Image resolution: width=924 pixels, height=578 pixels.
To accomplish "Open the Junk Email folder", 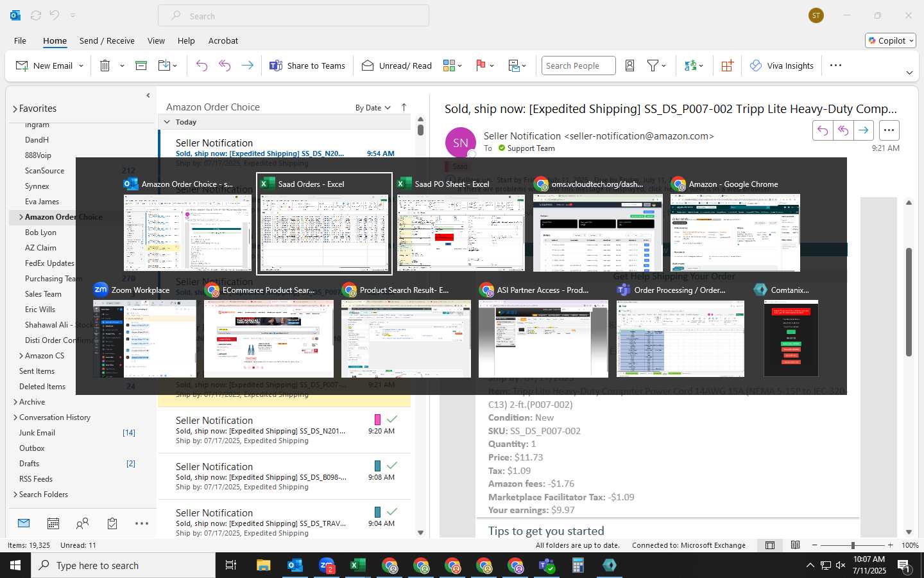I will pos(37,433).
